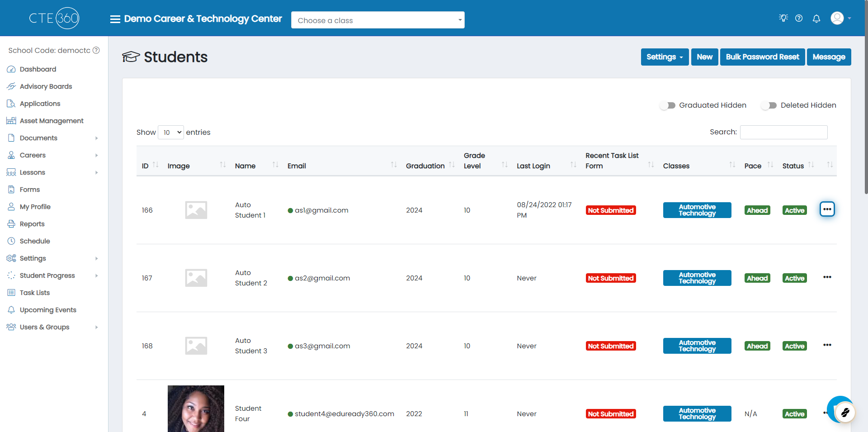
Task: Go to Dashboard in the sidebar
Action: (x=38, y=69)
